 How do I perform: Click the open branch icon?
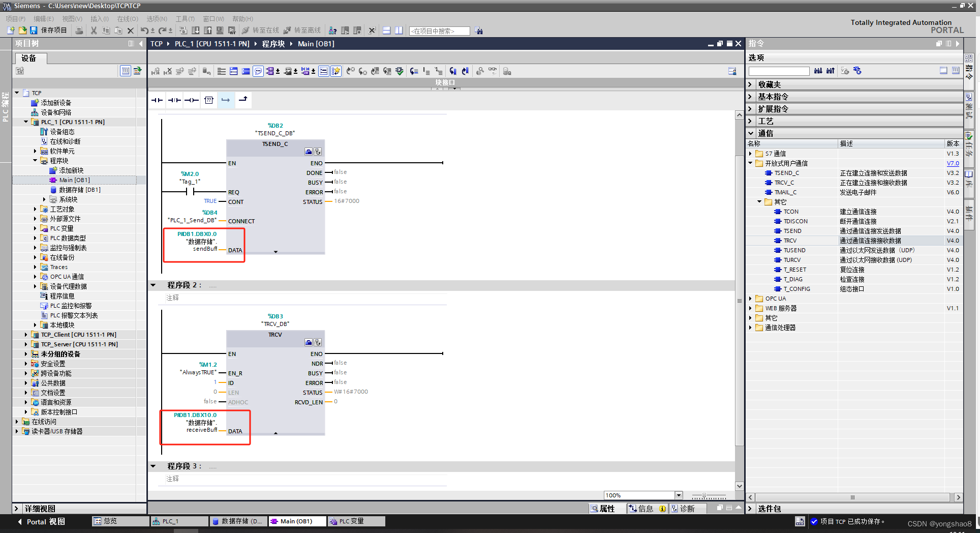point(226,100)
